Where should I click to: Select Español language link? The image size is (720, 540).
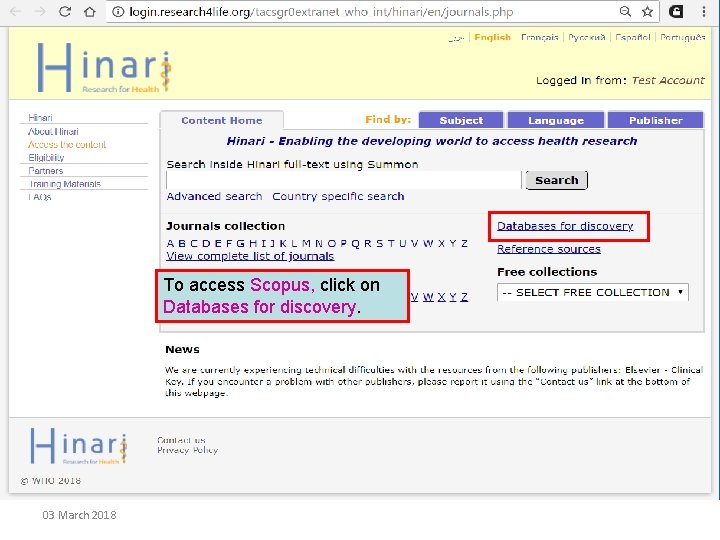tap(633, 37)
